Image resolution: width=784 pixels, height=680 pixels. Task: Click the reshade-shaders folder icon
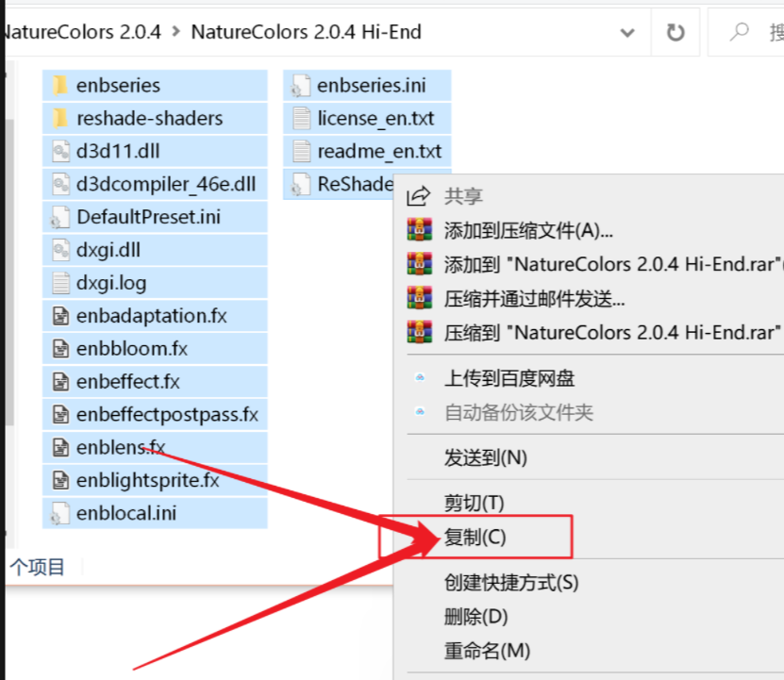[x=60, y=119]
